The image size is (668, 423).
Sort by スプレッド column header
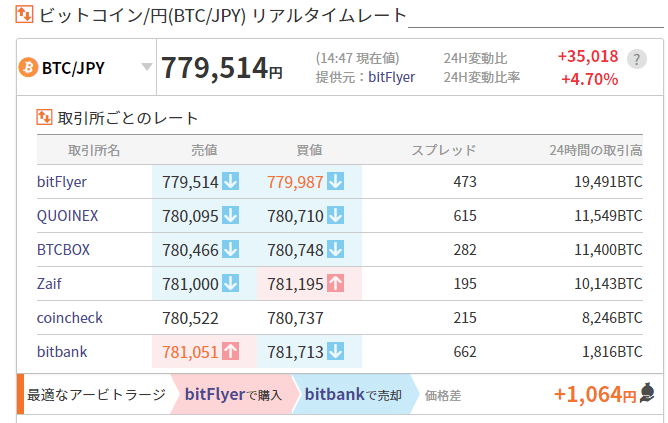[444, 150]
